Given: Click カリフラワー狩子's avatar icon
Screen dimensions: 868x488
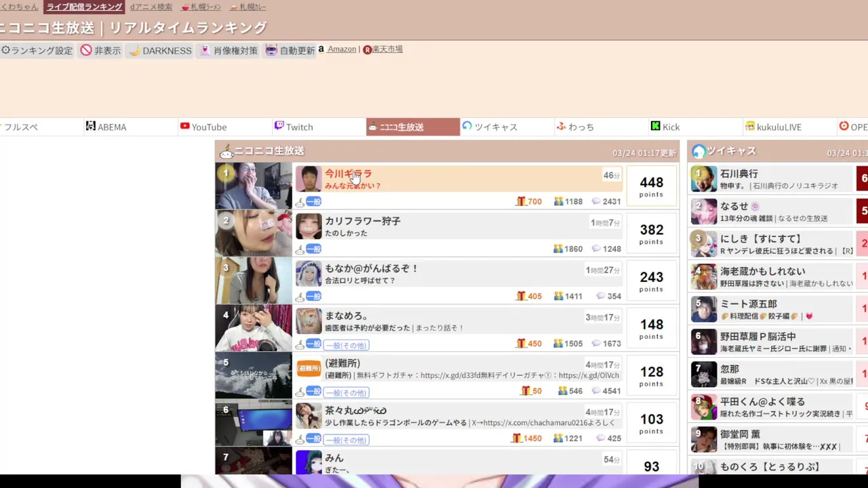Looking at the screenshot, I should click(309, 227).
